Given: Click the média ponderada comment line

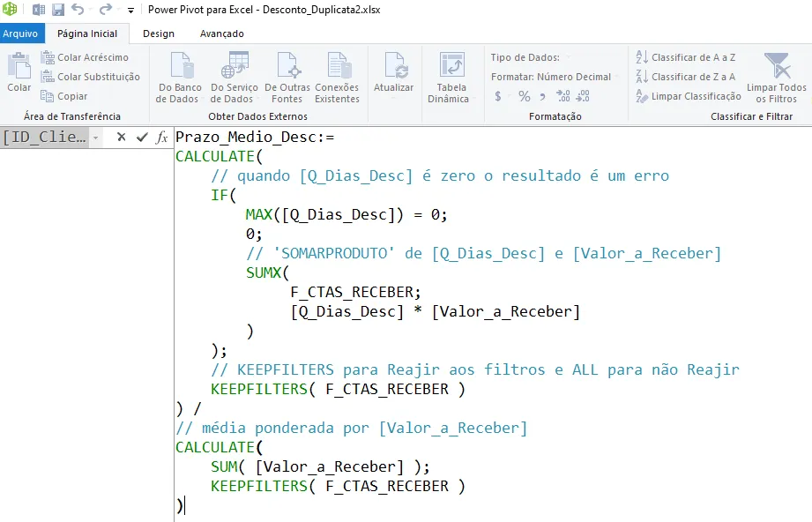Looking at the screenshot, I should [351, 429].
